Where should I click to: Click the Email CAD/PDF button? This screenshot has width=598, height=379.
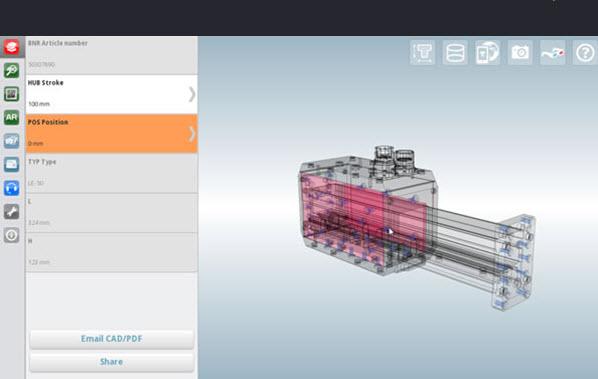111,339
